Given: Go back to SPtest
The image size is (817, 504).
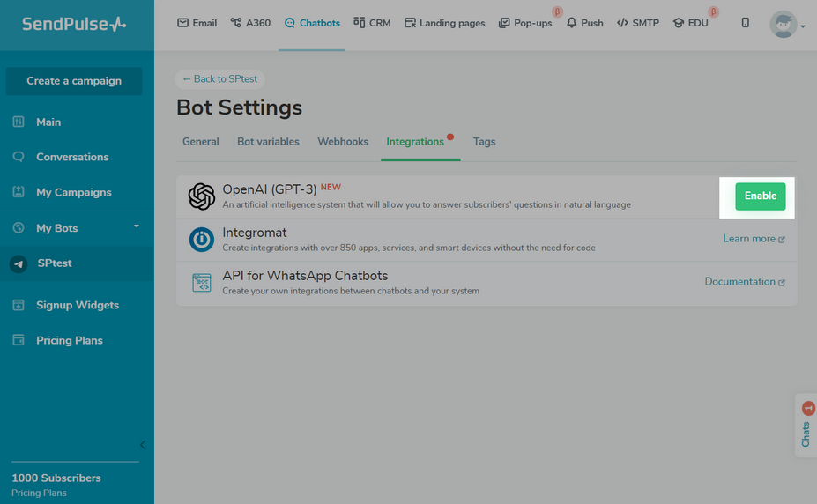Looking at the screenshot, I should [x=219, y=79].
